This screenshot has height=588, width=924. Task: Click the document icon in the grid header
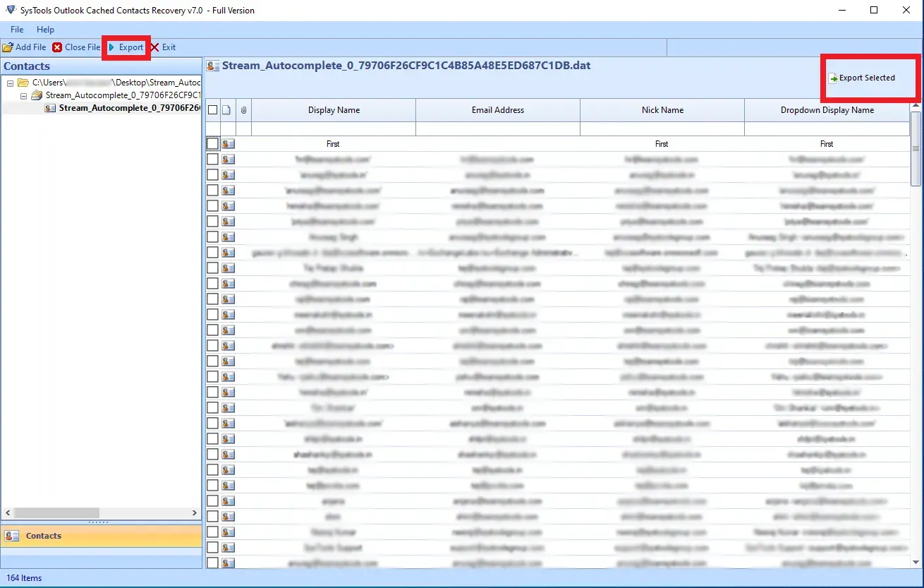[227, 109]
